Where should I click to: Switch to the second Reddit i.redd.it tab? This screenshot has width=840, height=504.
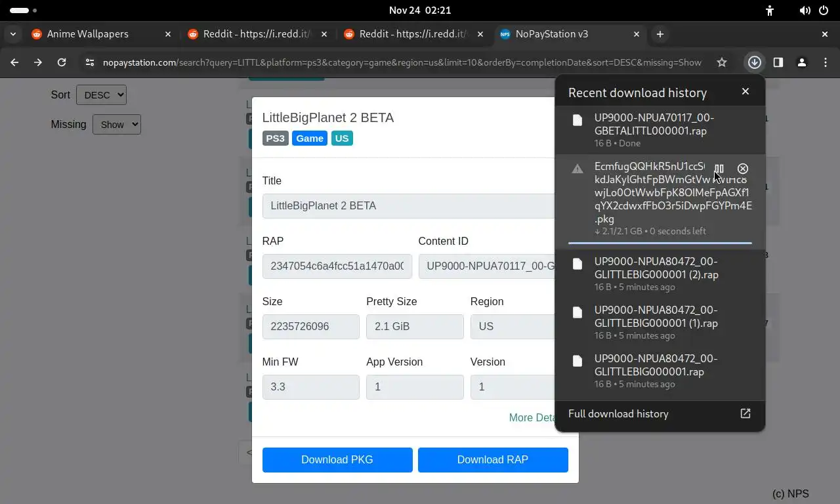click(x=413, y=34)
